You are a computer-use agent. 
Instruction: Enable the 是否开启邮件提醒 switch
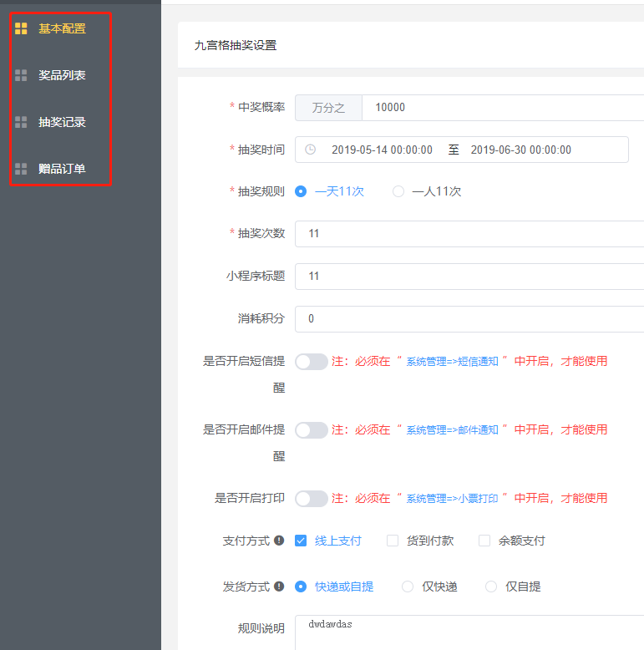pyautogui.click(x=312, y=430)
